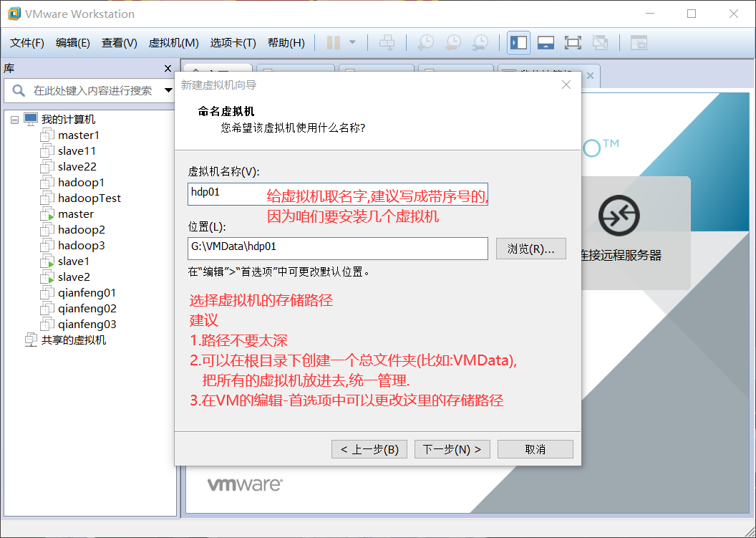The width and height of the screenshot is (756, 538).
Task: Select the slave1 virtual machine
Action: (74, 261)
